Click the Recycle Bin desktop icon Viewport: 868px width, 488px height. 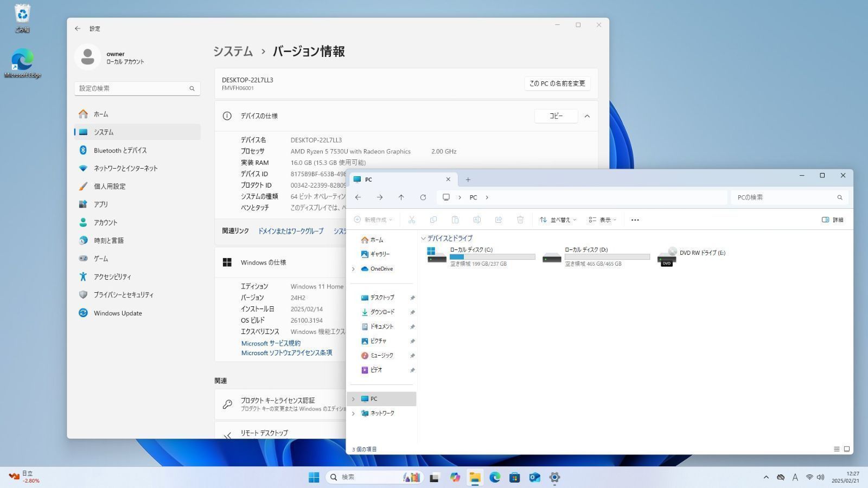coord(22,18)
